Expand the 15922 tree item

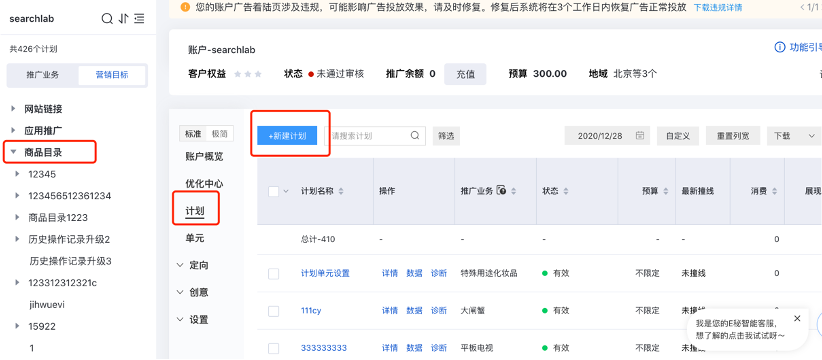18,326
